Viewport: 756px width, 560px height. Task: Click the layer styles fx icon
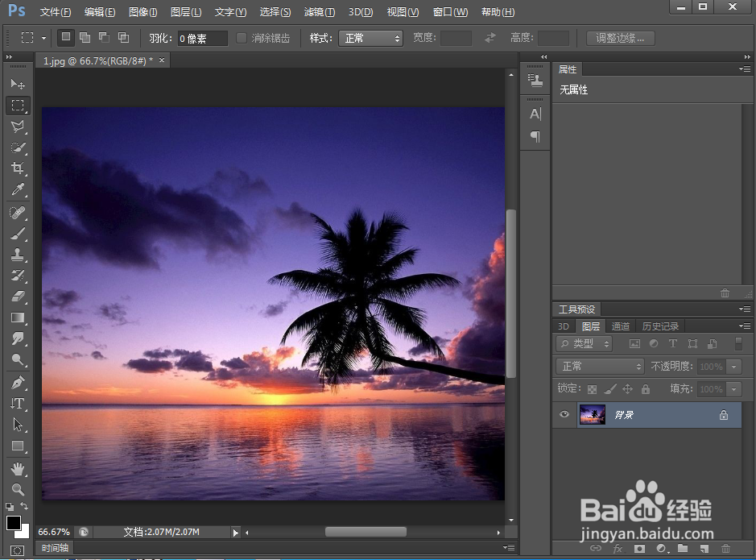[618, 549]
